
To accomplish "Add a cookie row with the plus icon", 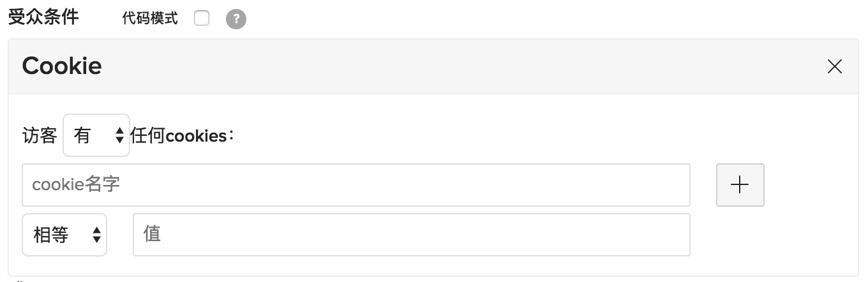I will 740,185.
